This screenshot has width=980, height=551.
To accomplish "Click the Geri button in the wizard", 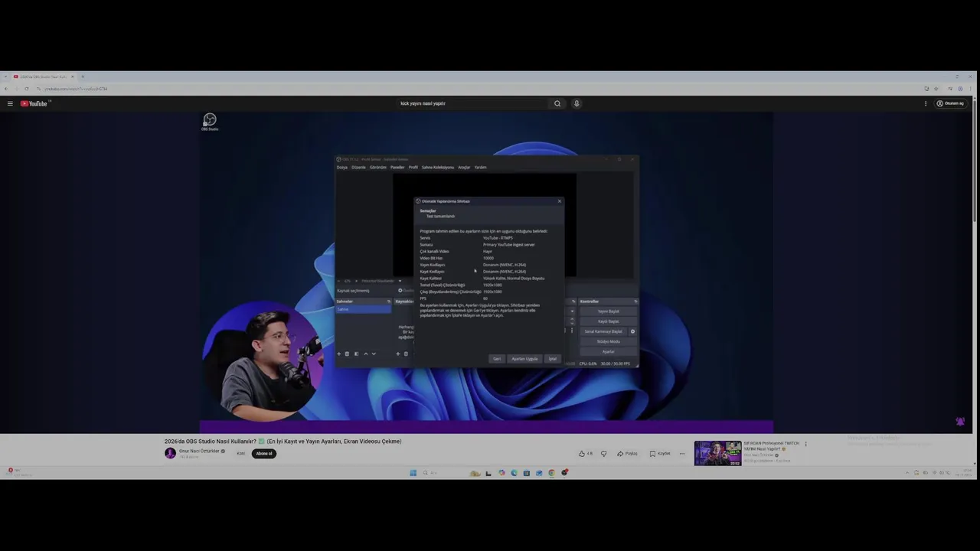I will coord(497,358).
